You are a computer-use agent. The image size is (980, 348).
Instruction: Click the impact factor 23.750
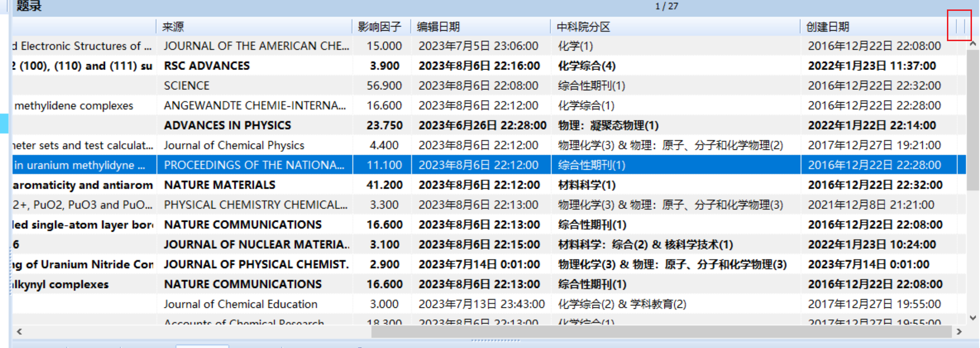384,125
